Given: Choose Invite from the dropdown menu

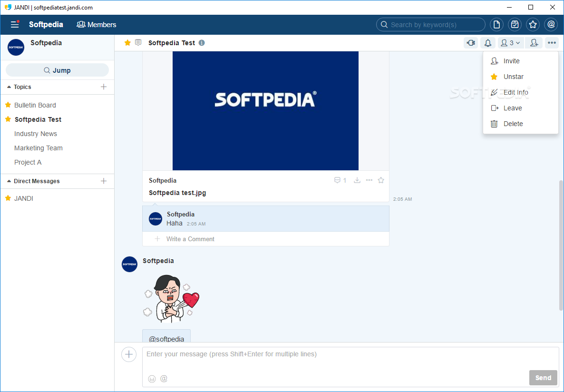Looking at the screenshot, I should coord(520,61).
